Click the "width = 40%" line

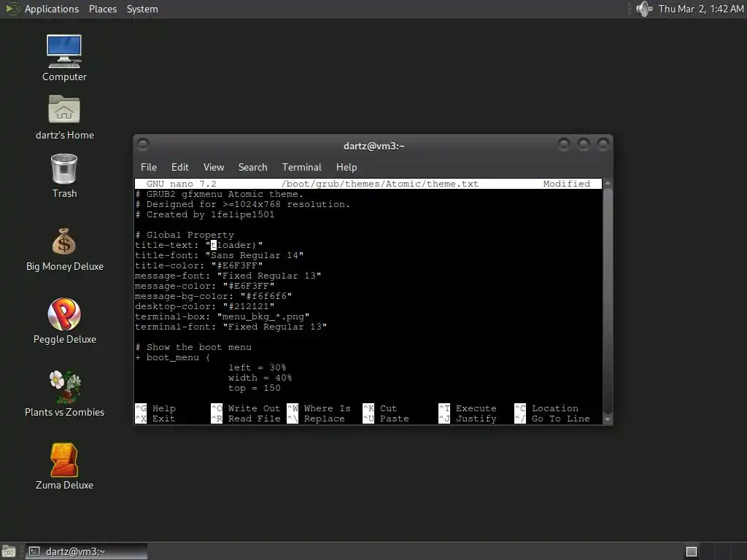(x=260, y=378)
